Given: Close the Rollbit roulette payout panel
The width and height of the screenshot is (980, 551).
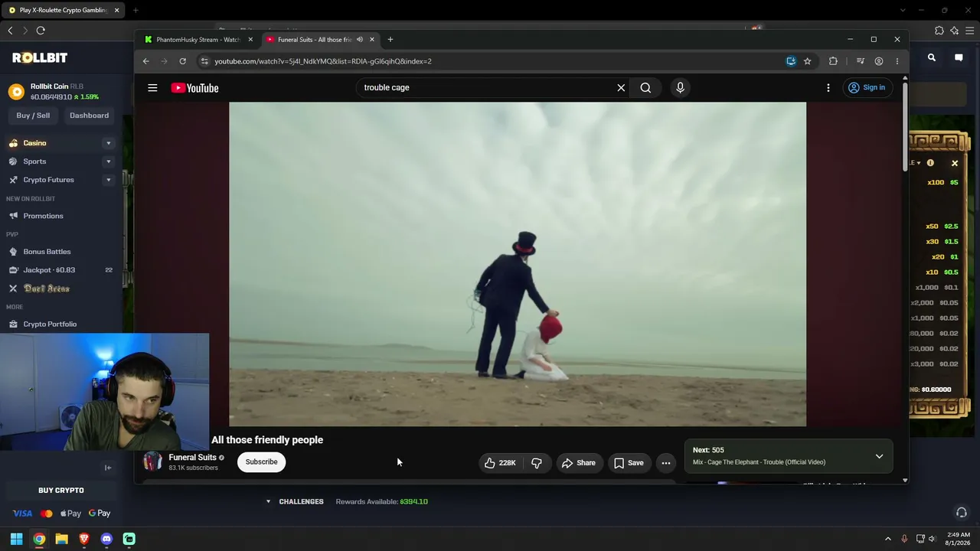Looking at the screenshot, I should click(955, 163).
